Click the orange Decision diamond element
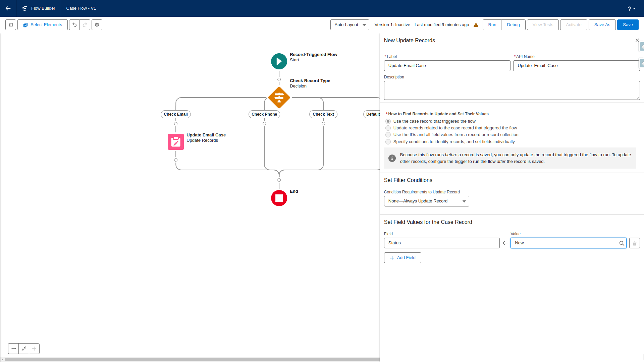Viewport: 644px width, 362px height. 279,98
